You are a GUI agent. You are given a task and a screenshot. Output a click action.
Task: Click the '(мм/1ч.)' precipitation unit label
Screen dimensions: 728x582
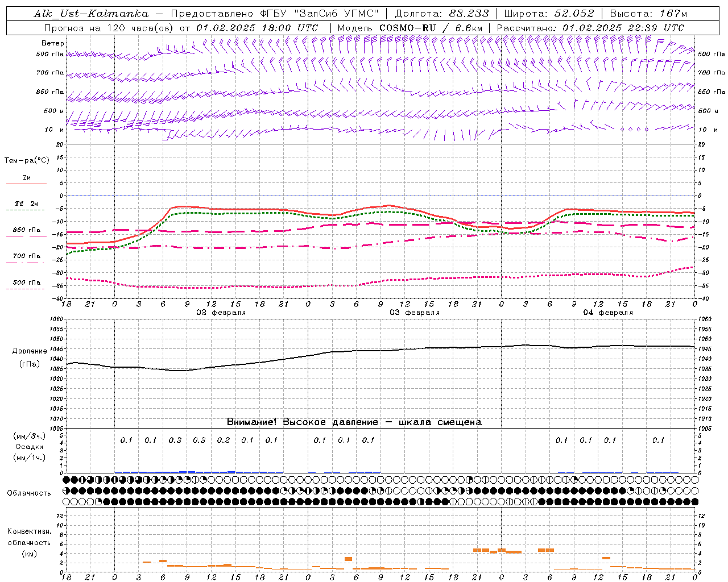pyautogui.click(x=29, y=458)
